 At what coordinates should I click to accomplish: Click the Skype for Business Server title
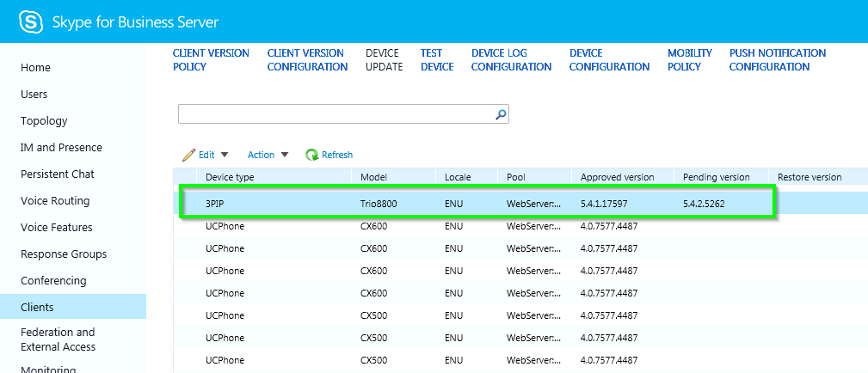[136, 22]
